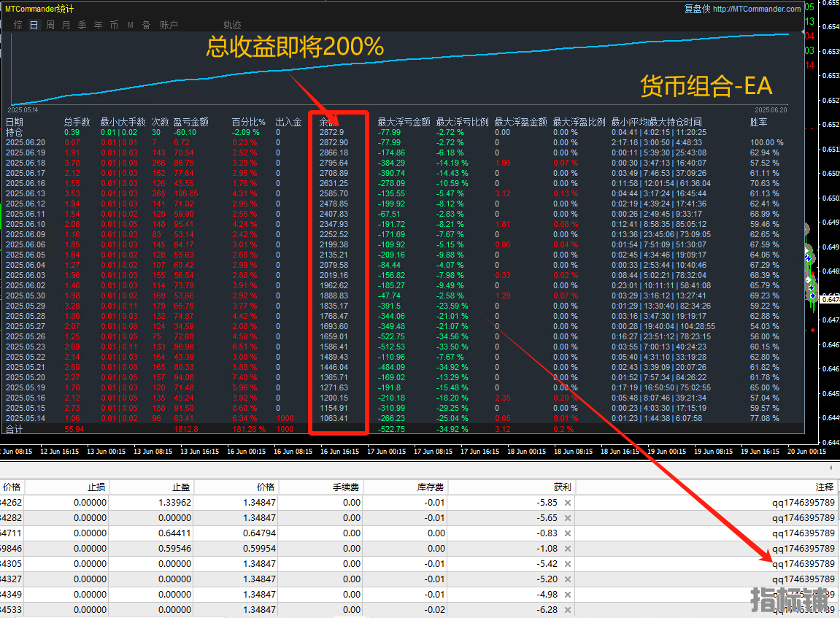
Task: Switch to the 季 quarterly tab
Action: click(x=82, y=25)
